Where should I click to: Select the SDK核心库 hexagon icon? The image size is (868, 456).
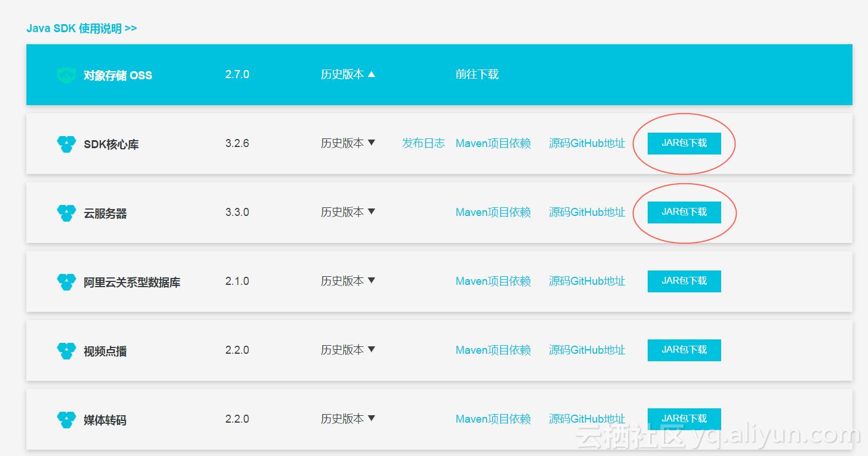tap(66, 144)
